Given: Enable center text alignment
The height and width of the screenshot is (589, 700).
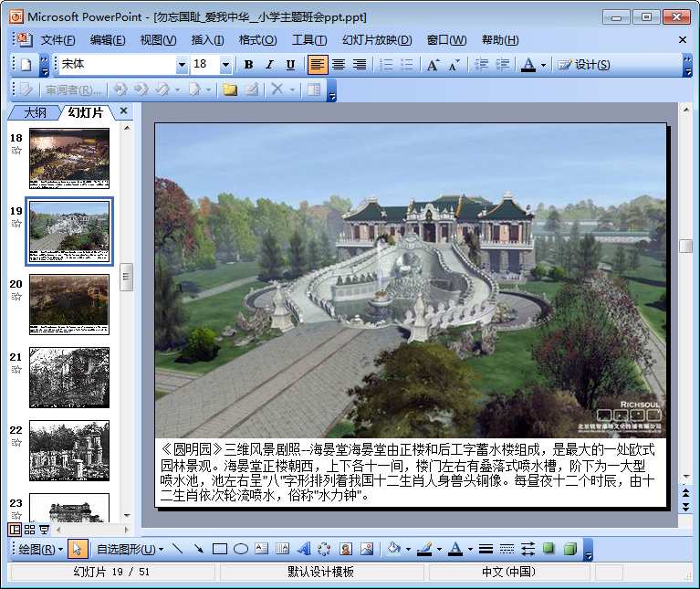Looking at the screenshot, I should [339, 65].
